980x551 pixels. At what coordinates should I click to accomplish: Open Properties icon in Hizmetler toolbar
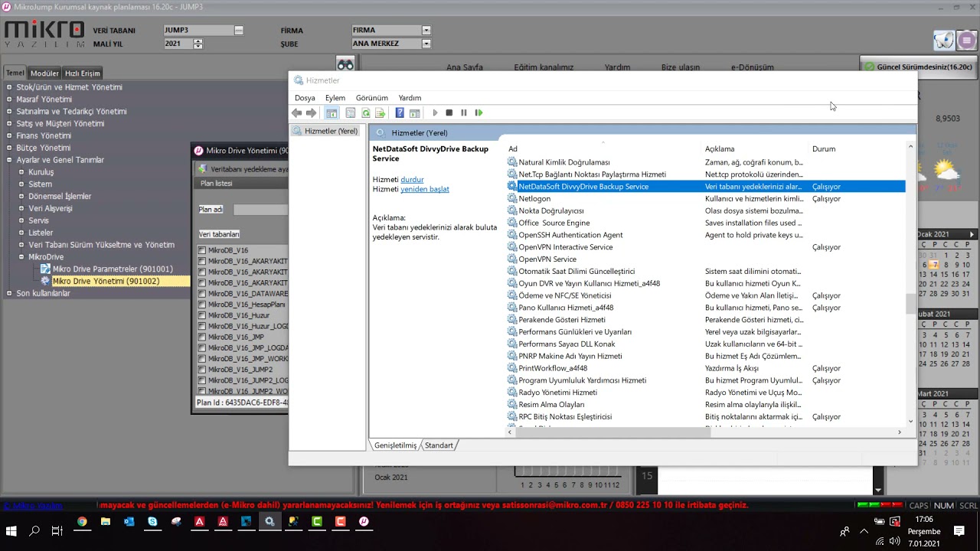click(351, 112)
